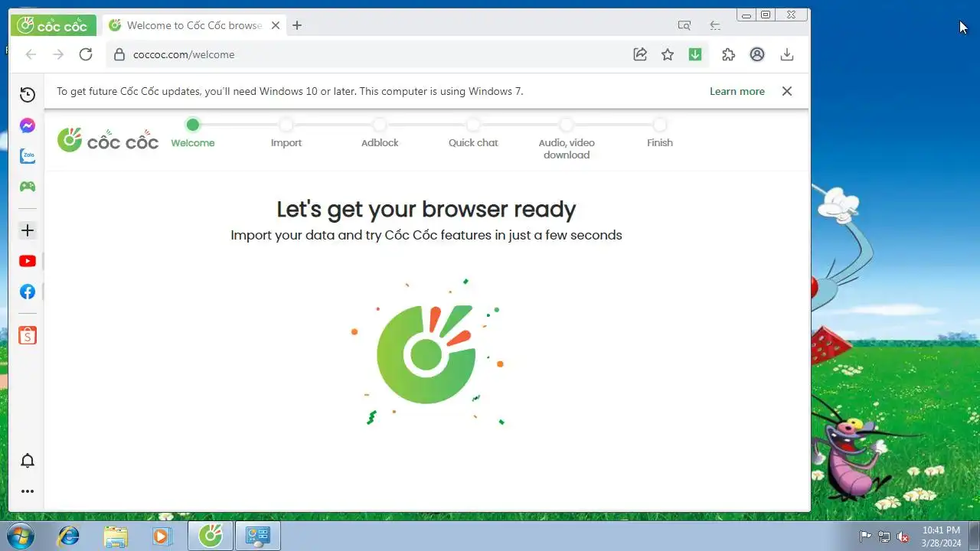Click the 'Import your data' subtitle text
Viewport: 980px width, 551px height.
(426, 235)
